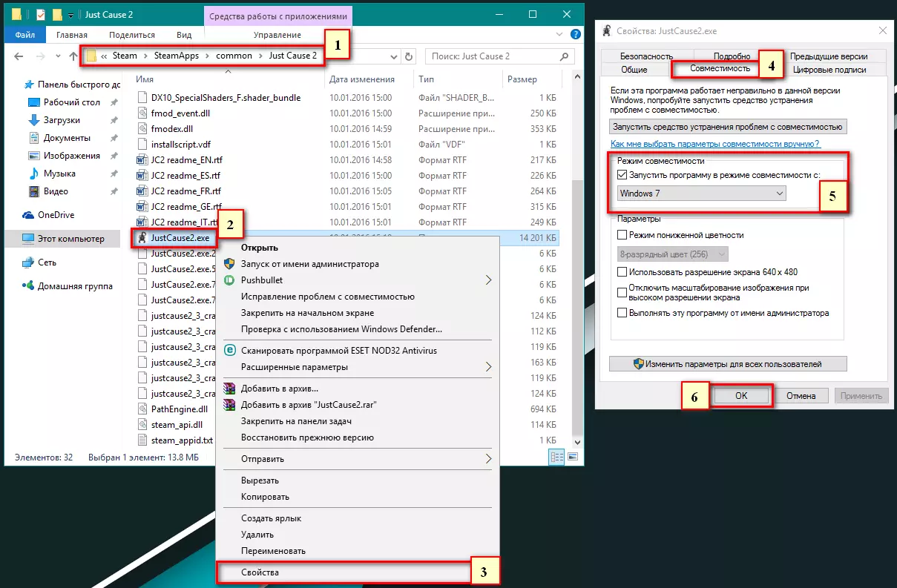
Task: Click the search magnifier icon in Explorer
Action: (565, 56)
